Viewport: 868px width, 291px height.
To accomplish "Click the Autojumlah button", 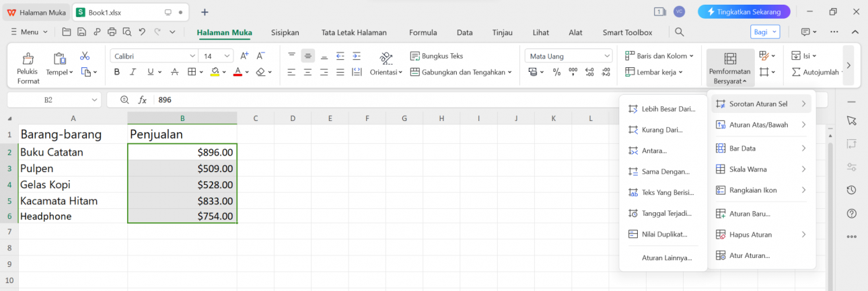I will pyautogui.click(x=816, y=72).
